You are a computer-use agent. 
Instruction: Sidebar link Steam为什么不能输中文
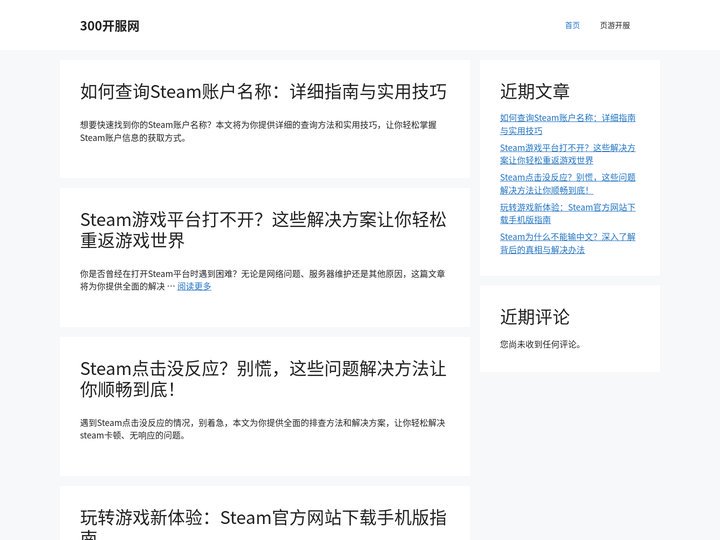[568, 243]
